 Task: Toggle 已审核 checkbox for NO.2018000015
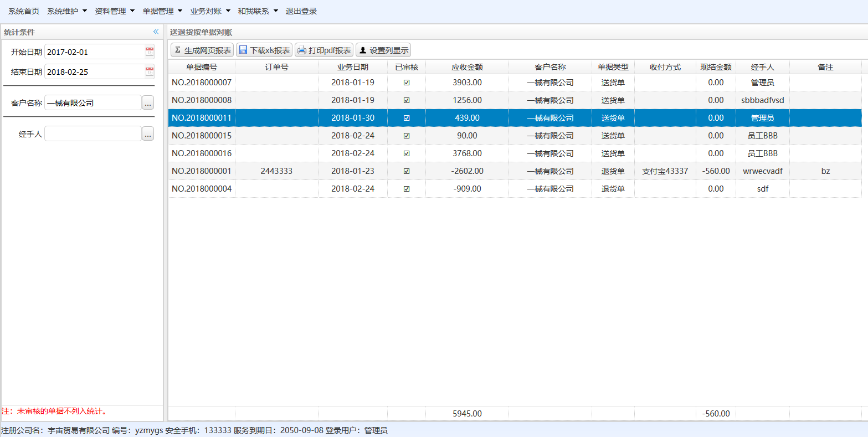407,136
